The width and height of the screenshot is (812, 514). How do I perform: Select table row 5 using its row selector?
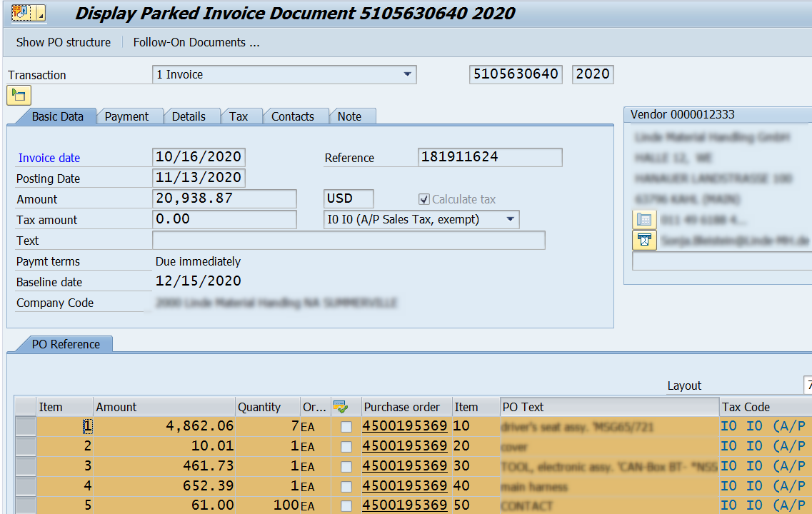click(x=26, y=505)
